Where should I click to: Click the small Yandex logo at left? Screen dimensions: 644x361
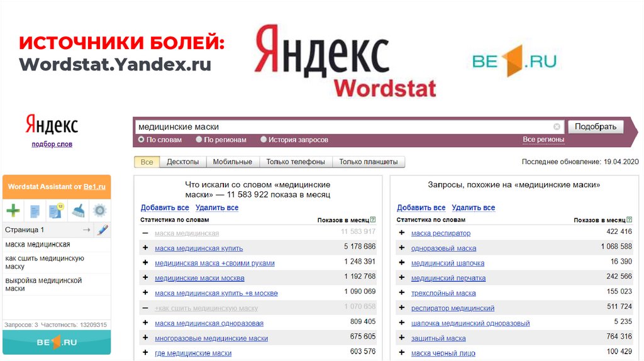point(52,125)
